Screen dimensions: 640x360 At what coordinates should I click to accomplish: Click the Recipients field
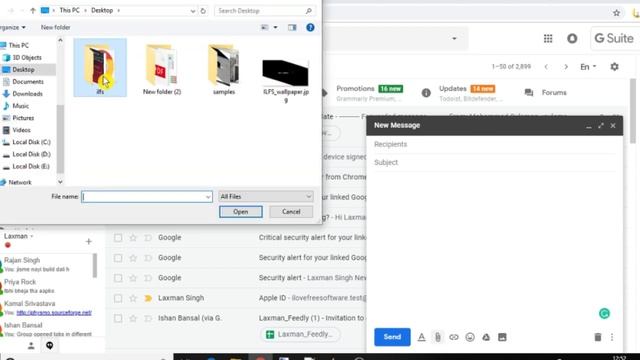coord(494,144)
